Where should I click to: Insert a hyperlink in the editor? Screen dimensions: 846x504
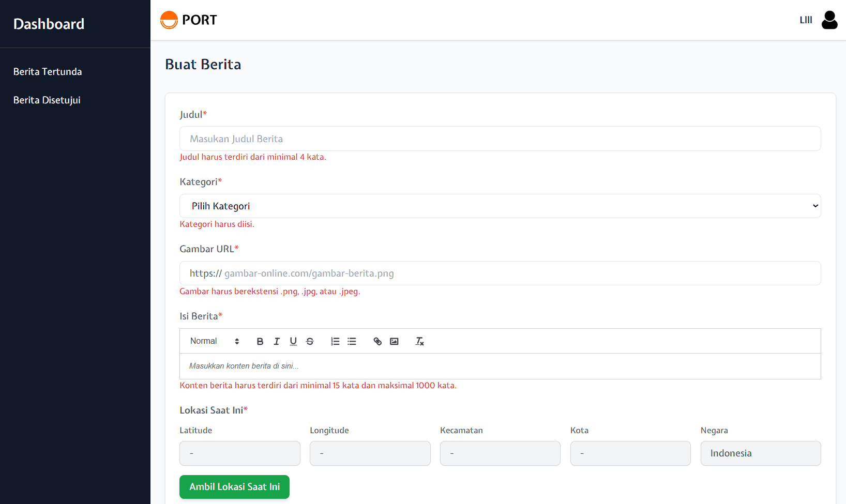tap(377, 341)
